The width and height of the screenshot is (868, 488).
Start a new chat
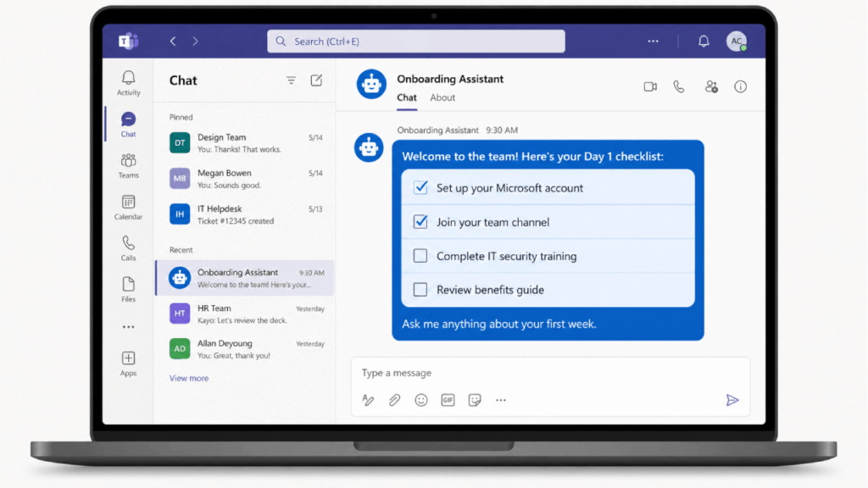(x=316, y=80)
